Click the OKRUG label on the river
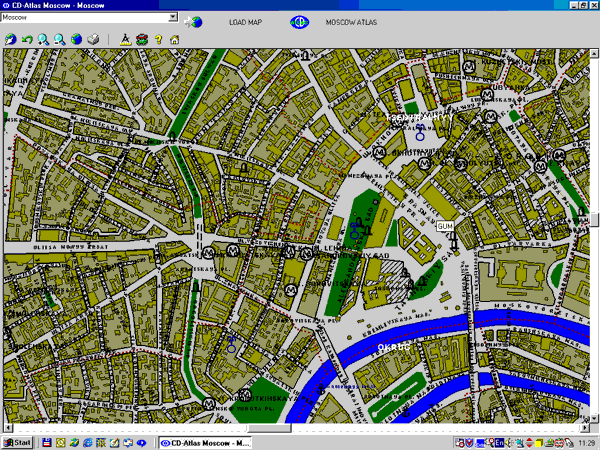The image size is (600, 450). point(393,347)
